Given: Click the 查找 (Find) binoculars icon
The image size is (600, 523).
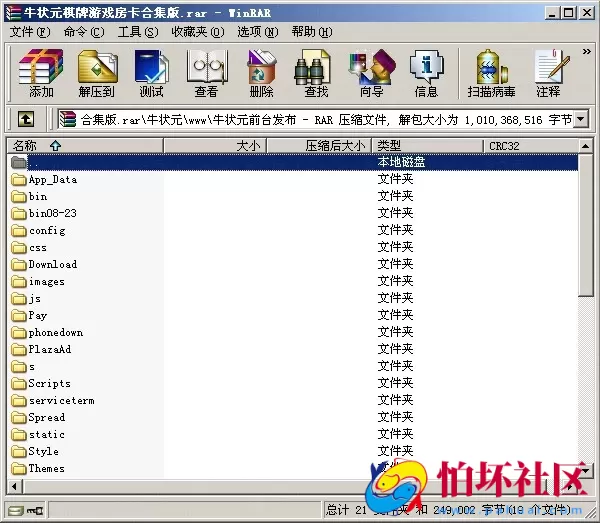Looking at the screenshot, I should tap(314, 67).
